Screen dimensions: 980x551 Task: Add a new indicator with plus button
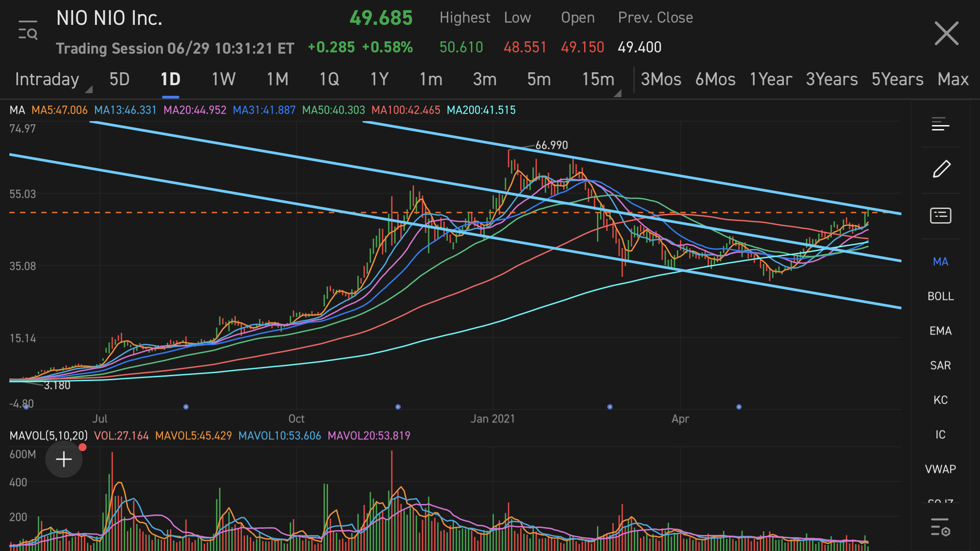click(64, 459)
